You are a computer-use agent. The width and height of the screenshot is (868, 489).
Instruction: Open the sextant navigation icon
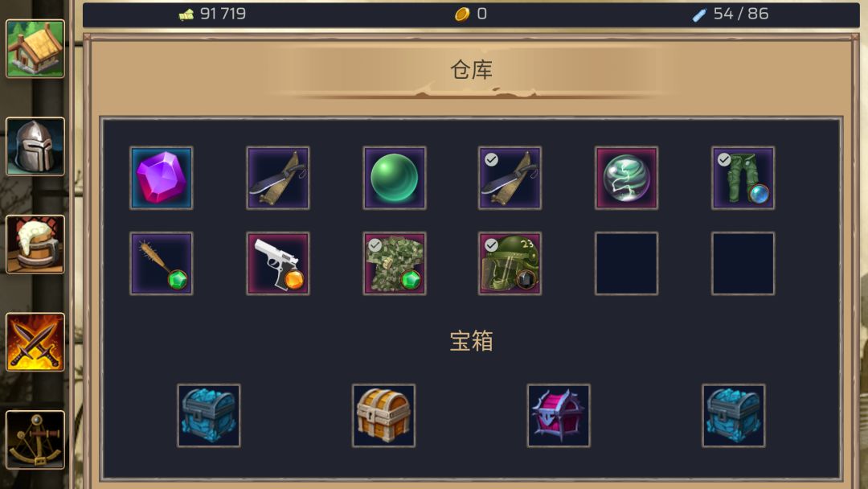pos(35,440)
